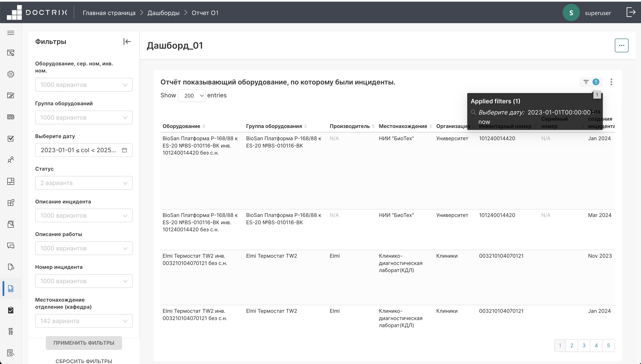This screenshot has width=641, height=364.
Task: Click the users icon in left sidebar
Action: coord(11,160)
